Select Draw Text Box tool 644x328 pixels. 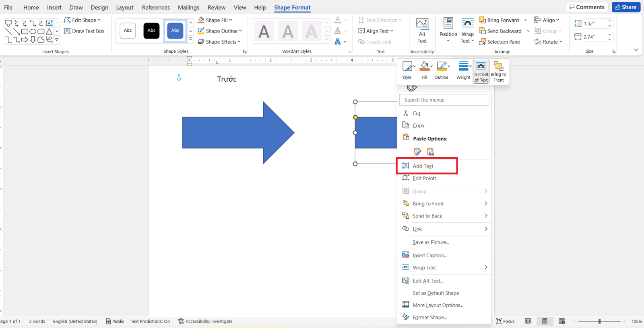pos(84,31)
